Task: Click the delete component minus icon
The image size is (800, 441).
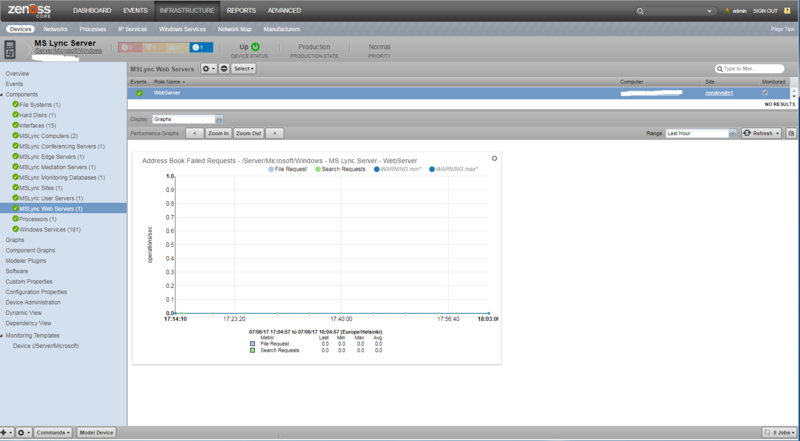Action: point(224,68)
